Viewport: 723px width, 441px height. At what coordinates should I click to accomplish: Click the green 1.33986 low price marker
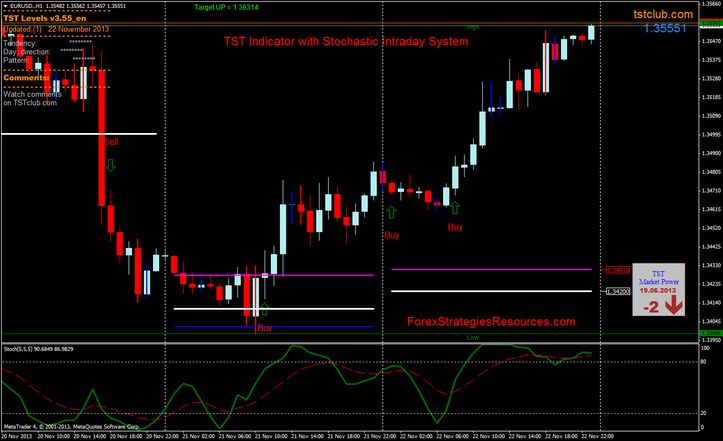click(711, 333)
